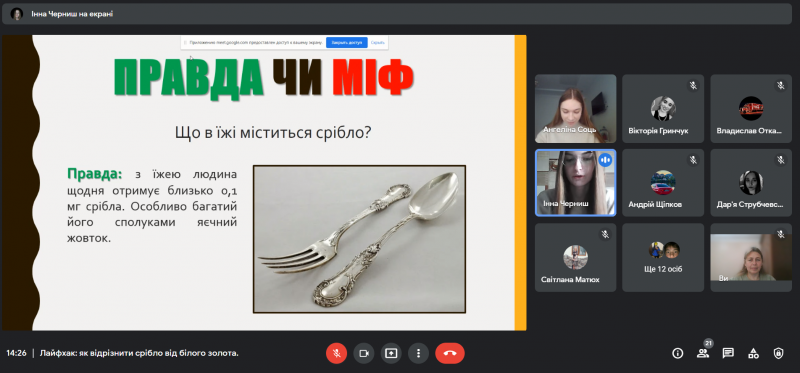Click the present screen icon
Screen dimensions: 800x373
click(x=391, y=353)
